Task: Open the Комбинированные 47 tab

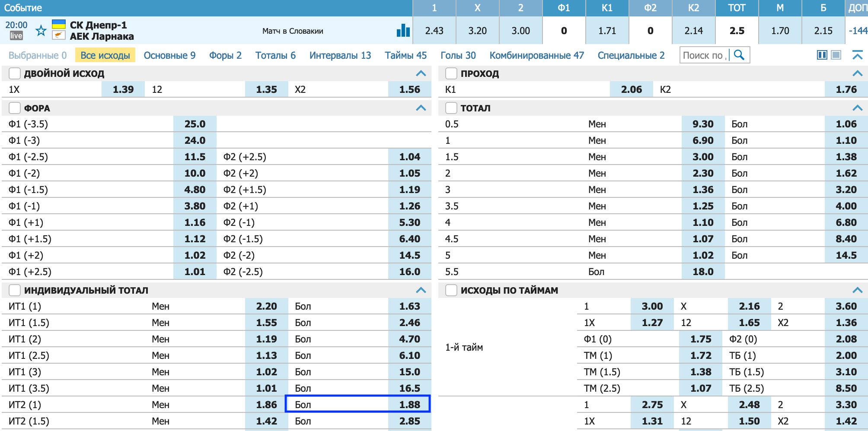Action: [x=536, y=55]
